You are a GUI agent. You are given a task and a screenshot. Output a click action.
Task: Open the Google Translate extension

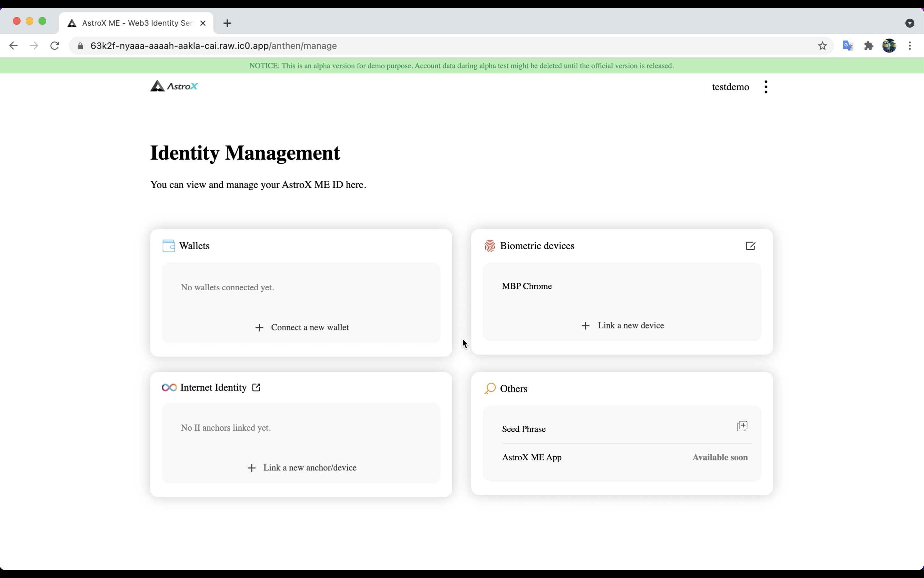click(x=848, y=46)
